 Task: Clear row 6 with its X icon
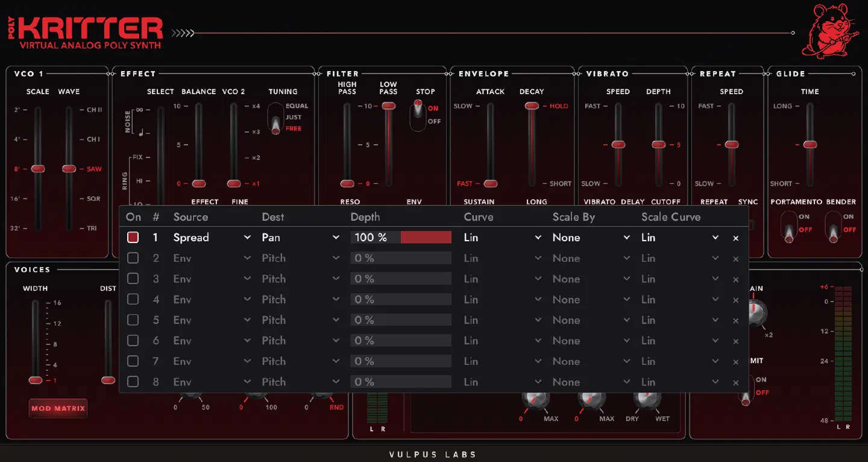click(x=735, y=341)
